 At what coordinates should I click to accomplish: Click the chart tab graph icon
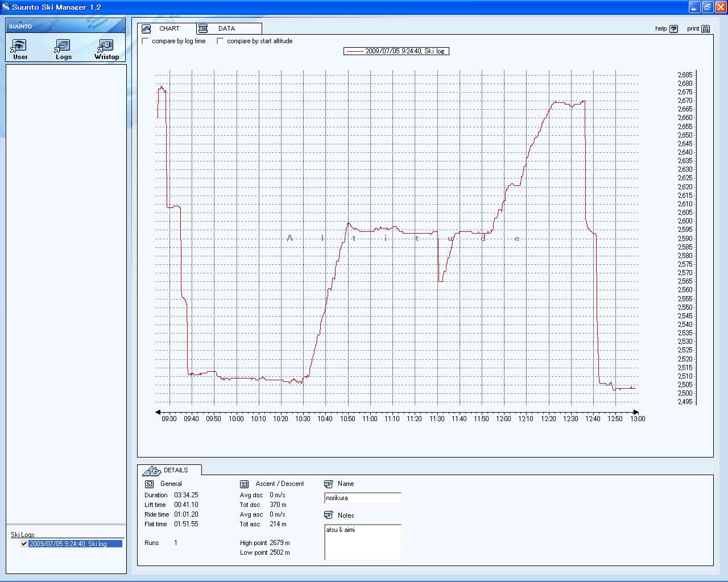(147, 28)
